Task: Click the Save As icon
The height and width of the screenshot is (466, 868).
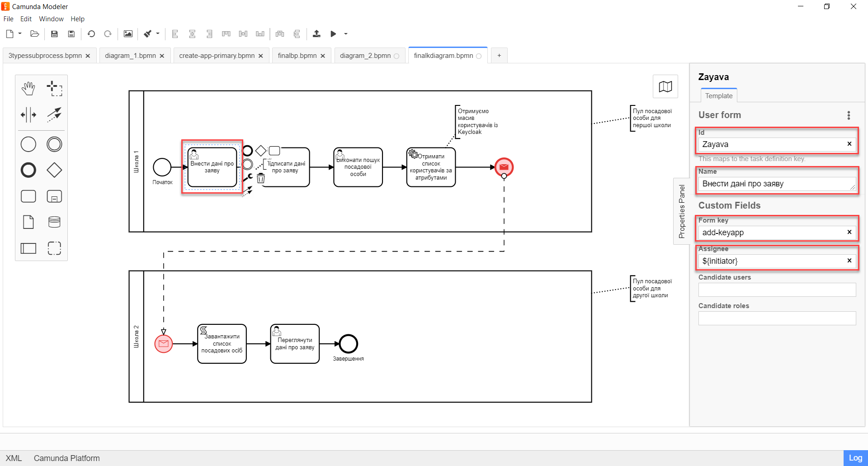Action: (x=71, y=34)
